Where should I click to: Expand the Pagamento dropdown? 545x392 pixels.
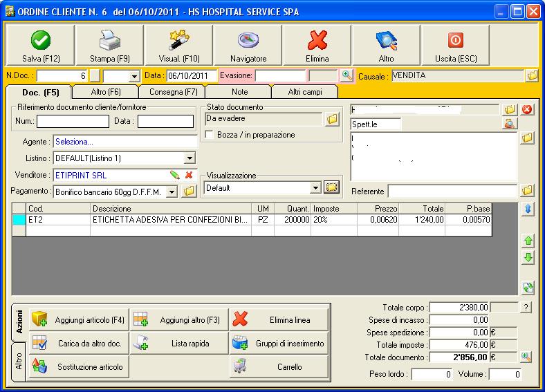[172, 192]
